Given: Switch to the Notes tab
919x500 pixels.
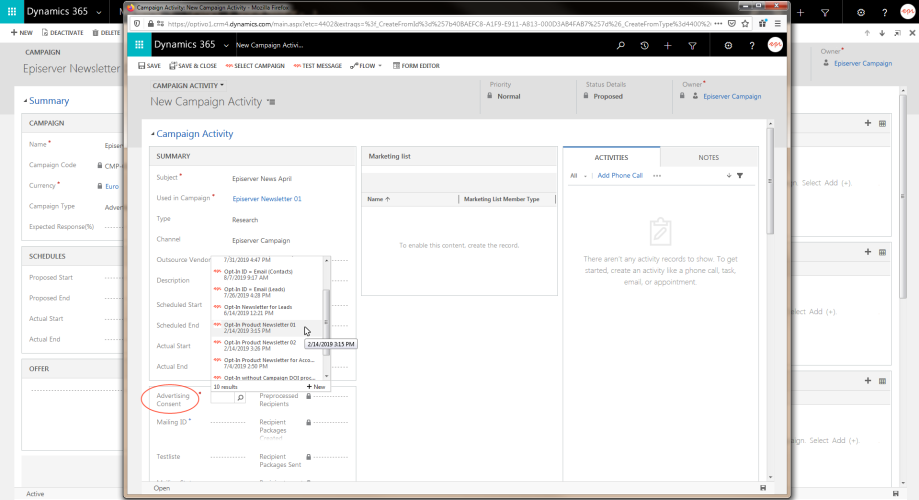Looking at the screenshot, I should click(709, 157).
